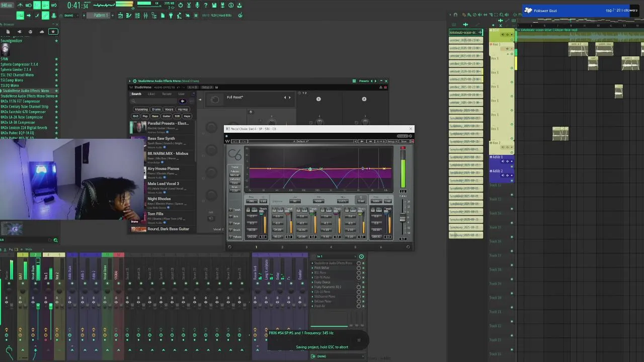Open the playlist view from toolbar
Image resolution: width=644 pixels, height=362 pixels.
(x=120, y=15)
